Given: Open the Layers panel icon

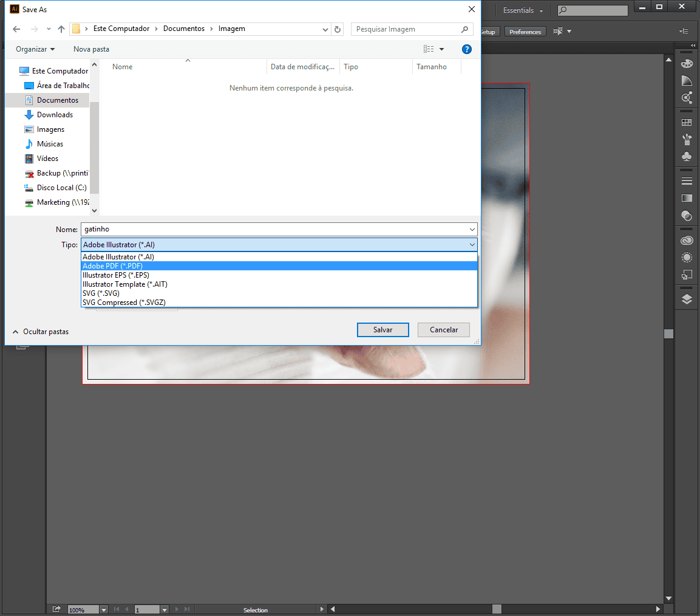Looking at the screenshot, I should coord(687,299).
